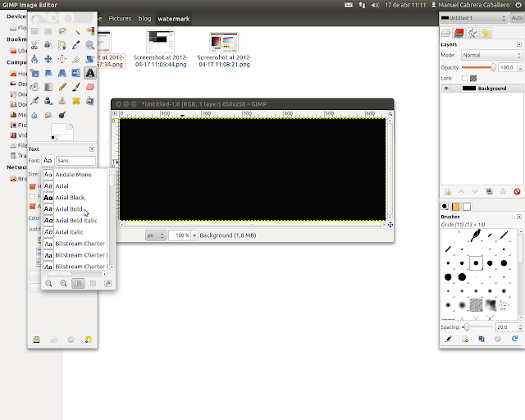The width and height of the screenshot is (525, 420).
Task: Open the Pictures tab in file browser
Action: pyautogui.click(x=120, y=18)
